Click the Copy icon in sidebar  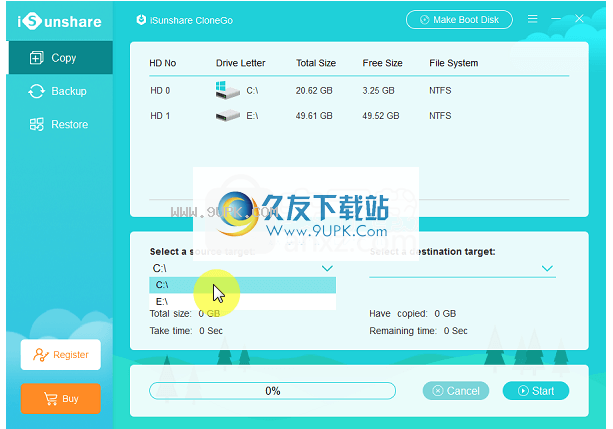(36, 58)
